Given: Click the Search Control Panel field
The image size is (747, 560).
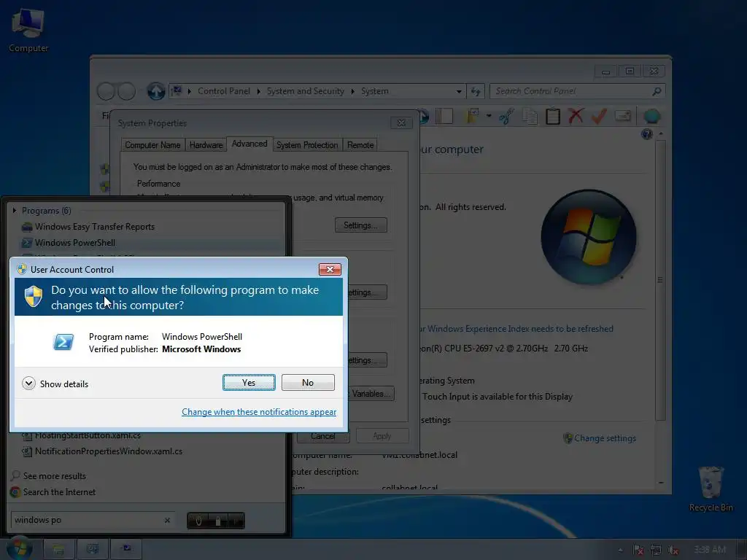Looking at the screenshot, I should tap(570, 91).
